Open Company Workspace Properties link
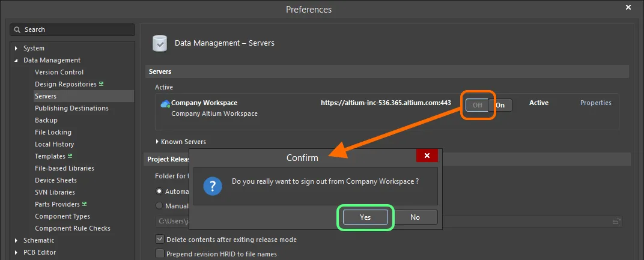Screen dimensions: 644x260 (x=595, y=103)
